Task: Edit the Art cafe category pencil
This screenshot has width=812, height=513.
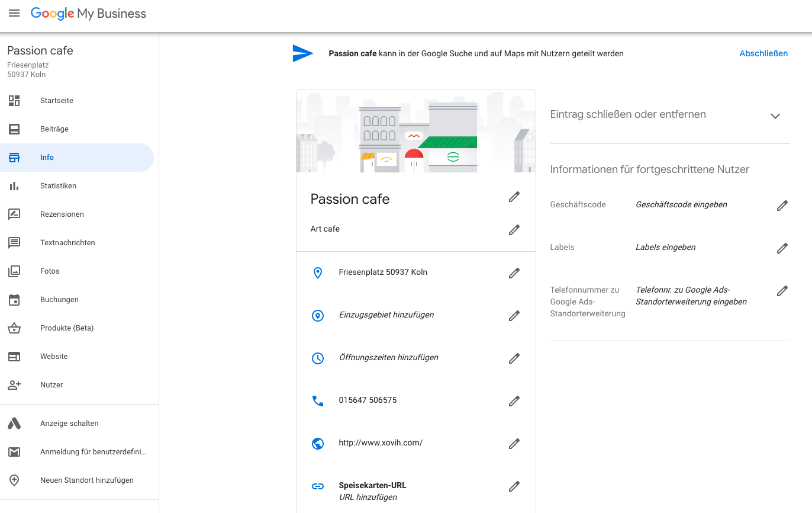Action: 514,230
